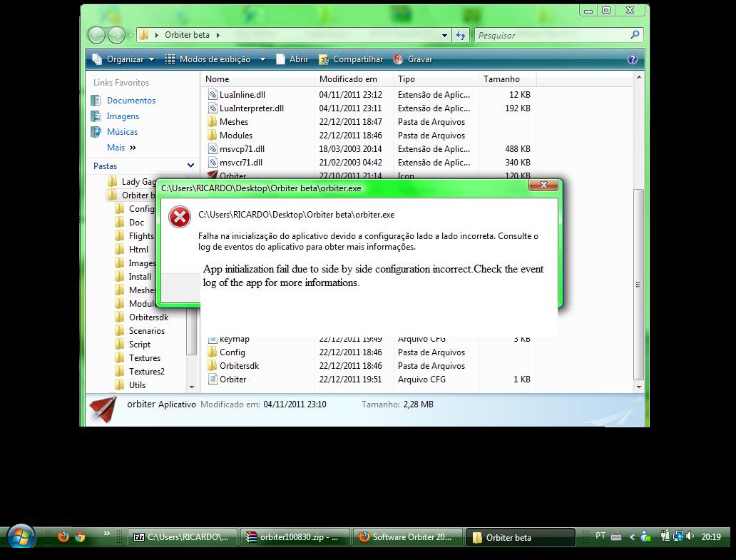This screenshot has width=736, height=560.
Task: Click the file list vertical scrollbar thumb
Action: point(638,284)
